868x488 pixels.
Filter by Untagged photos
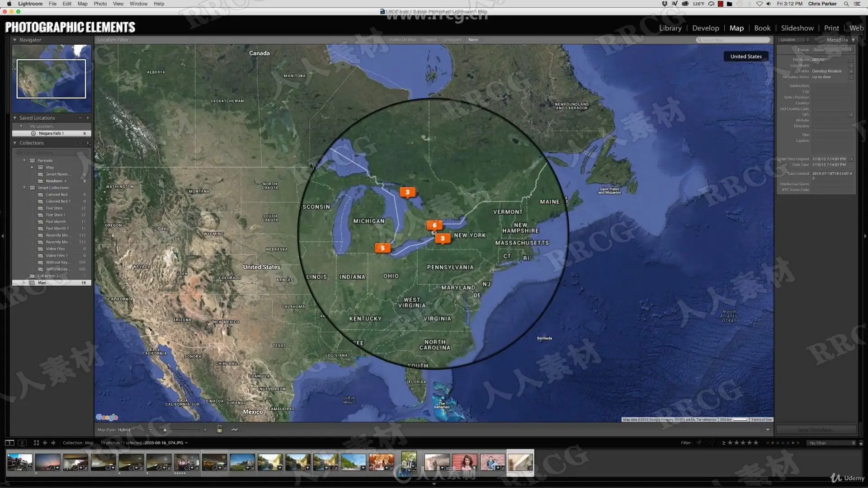(x=452, y=40)
